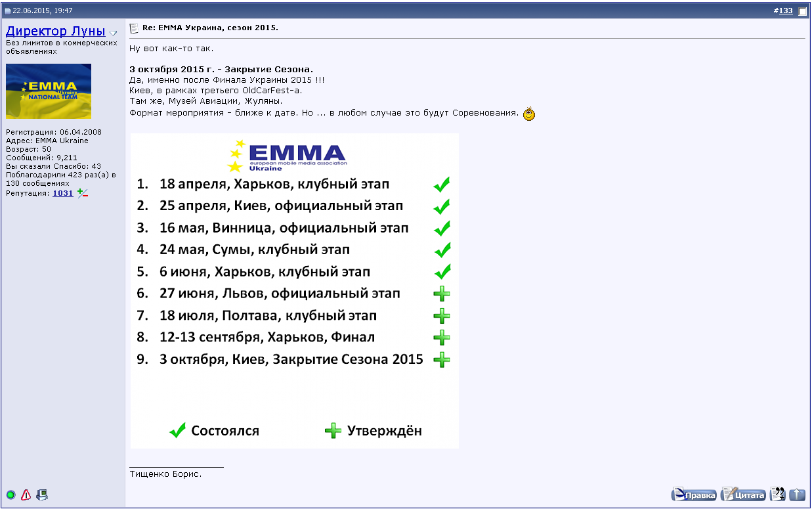Open the post number 133 link
This screenshot has height=509, width=812.
click(x=785, y=11)
